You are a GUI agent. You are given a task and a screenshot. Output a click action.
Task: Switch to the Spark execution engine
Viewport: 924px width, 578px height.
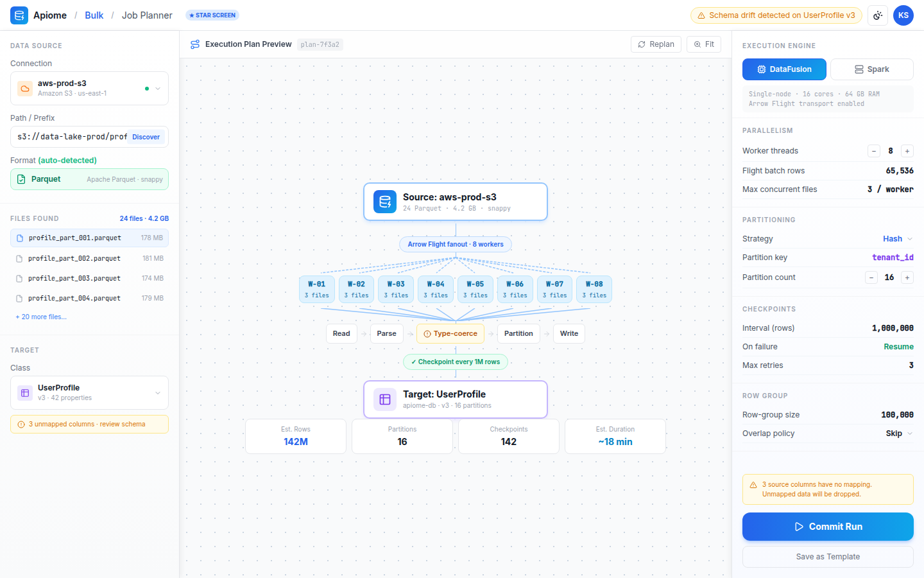[x=872, y=69]
